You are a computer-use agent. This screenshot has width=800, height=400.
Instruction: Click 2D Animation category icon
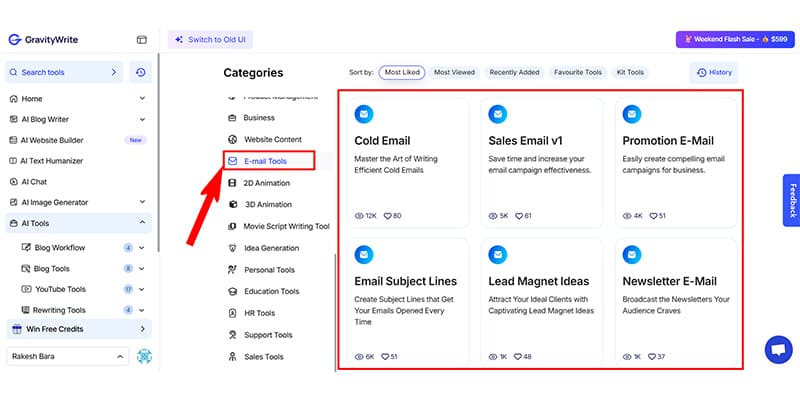[233, 183]
